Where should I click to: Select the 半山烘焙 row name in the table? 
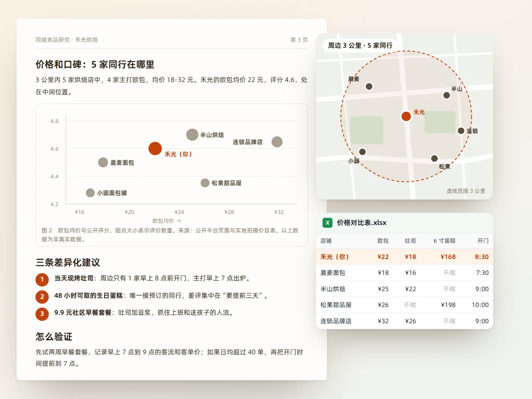pyautogui.click(x=332, y=289)
